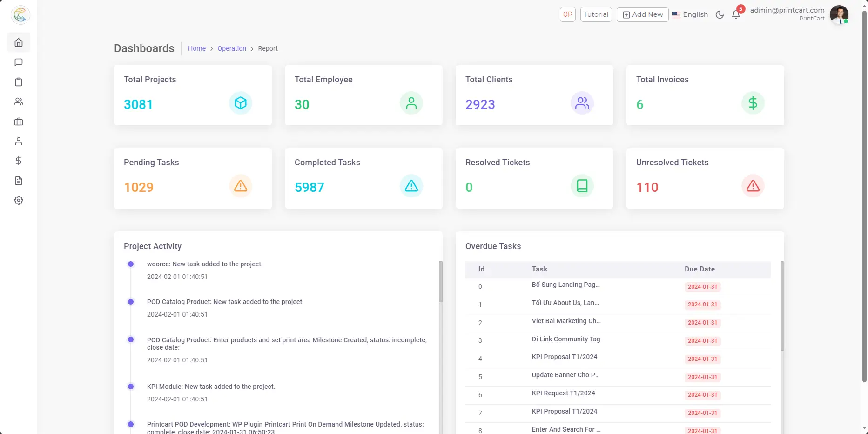Screen dimensions: 868x434
Task: Open the Messages chat icon in sidebar
Action: point(19,62)
